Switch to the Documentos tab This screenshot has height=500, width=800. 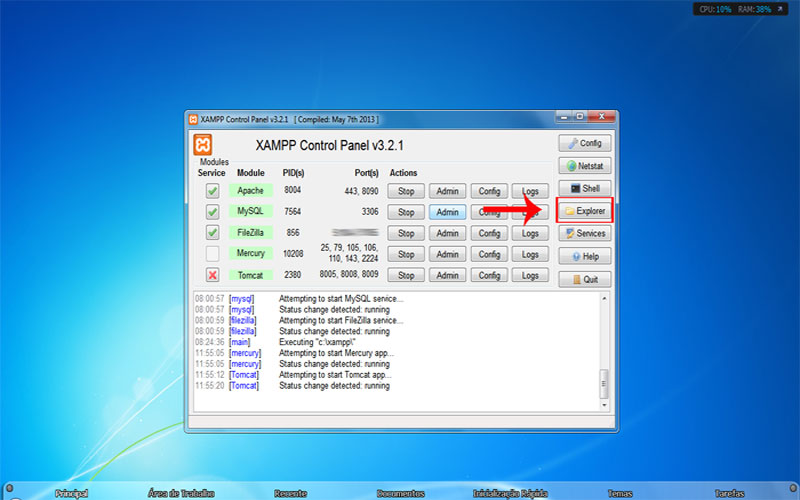pos(401,493)
